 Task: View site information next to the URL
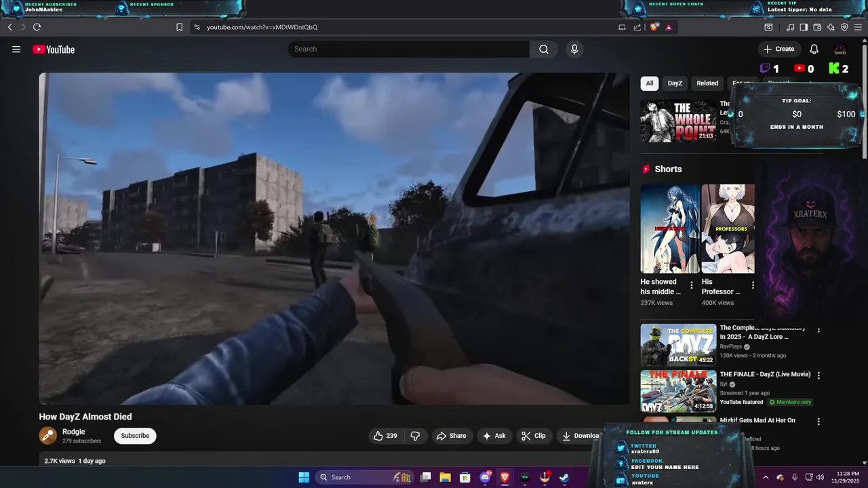click(197, 27)
